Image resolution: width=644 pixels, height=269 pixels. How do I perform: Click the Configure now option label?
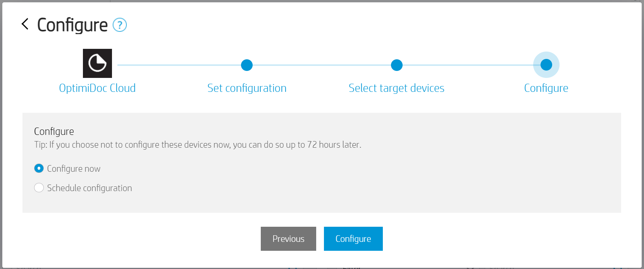point(74,169)
